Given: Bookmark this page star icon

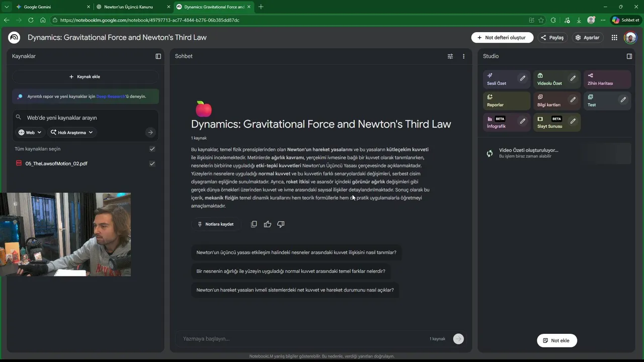Looking at the screenshot, I should [x=541, y=20].
